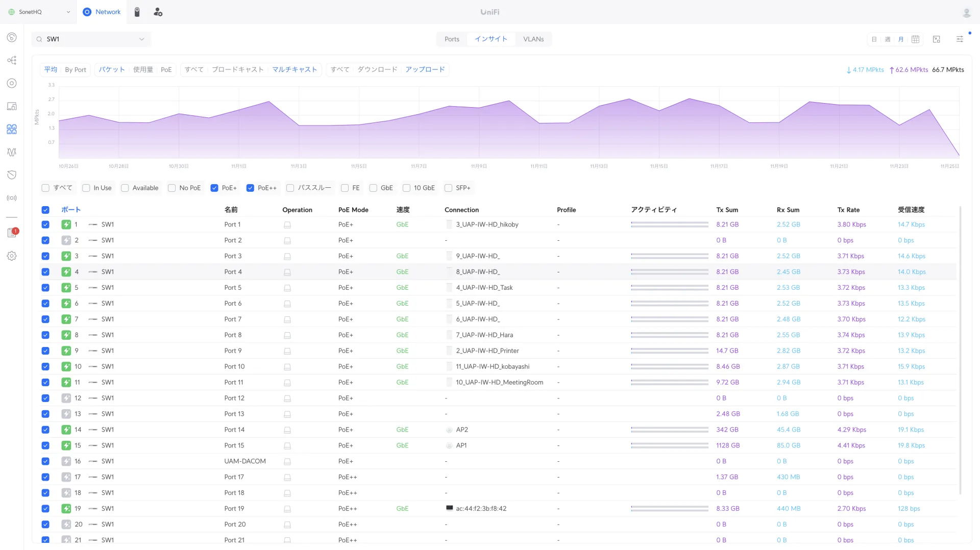Open the statistics waveform sidebar icon
This screenshot has width=980, height=550.
coord(12,152)
